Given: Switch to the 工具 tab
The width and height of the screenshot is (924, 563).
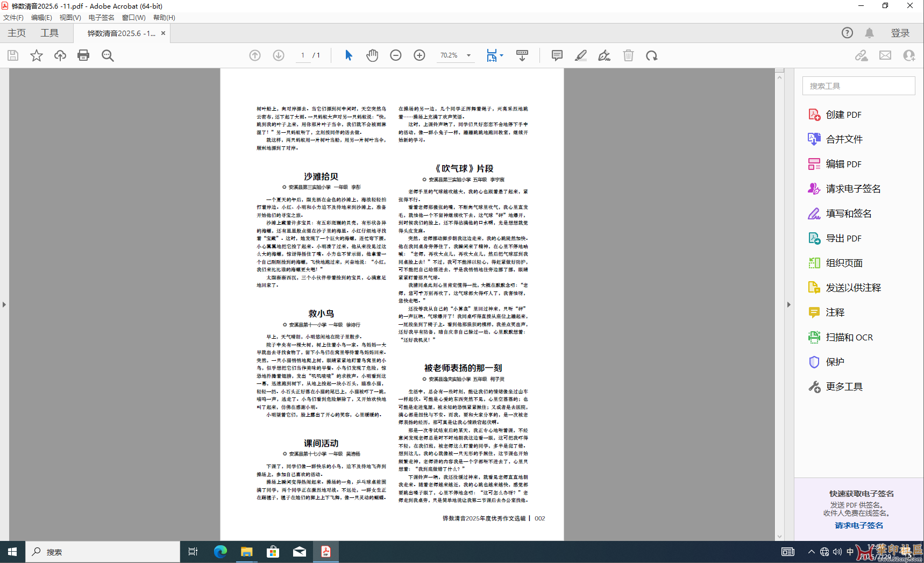Looking at the screenshot, I should coord(49,33).
